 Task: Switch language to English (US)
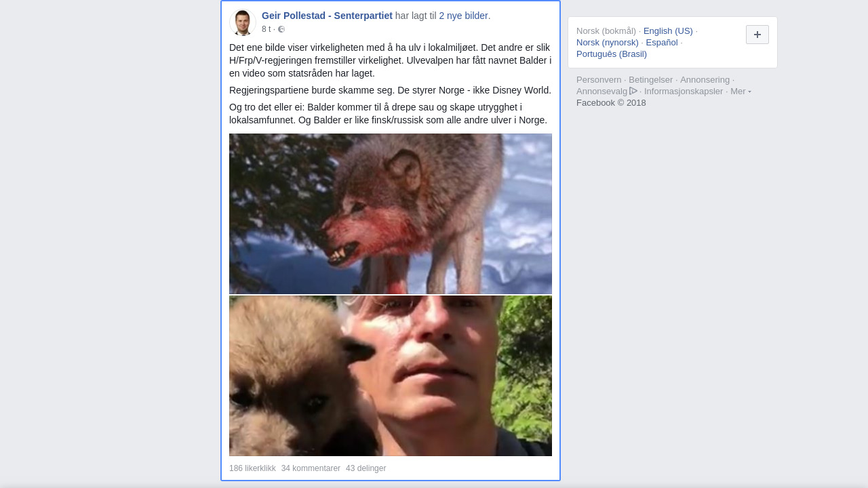coord(668,31)
